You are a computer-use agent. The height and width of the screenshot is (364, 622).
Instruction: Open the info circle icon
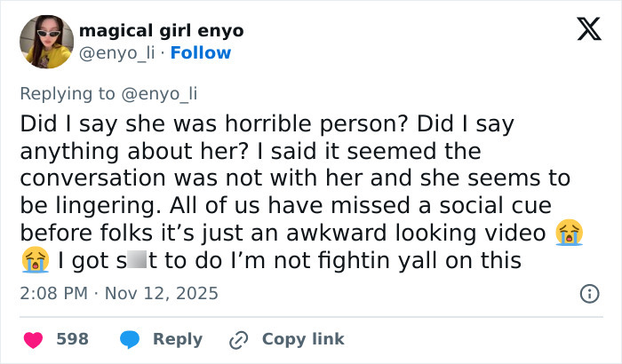click(x=588, y=293)
